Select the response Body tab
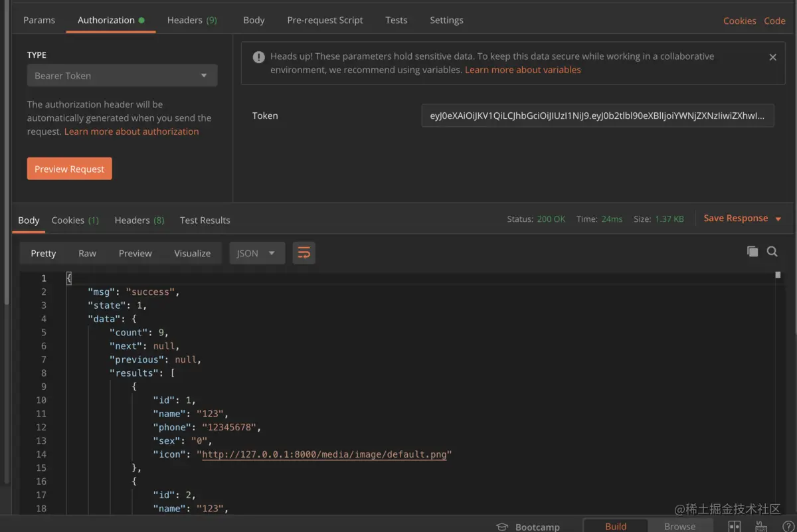 (29, 220)
